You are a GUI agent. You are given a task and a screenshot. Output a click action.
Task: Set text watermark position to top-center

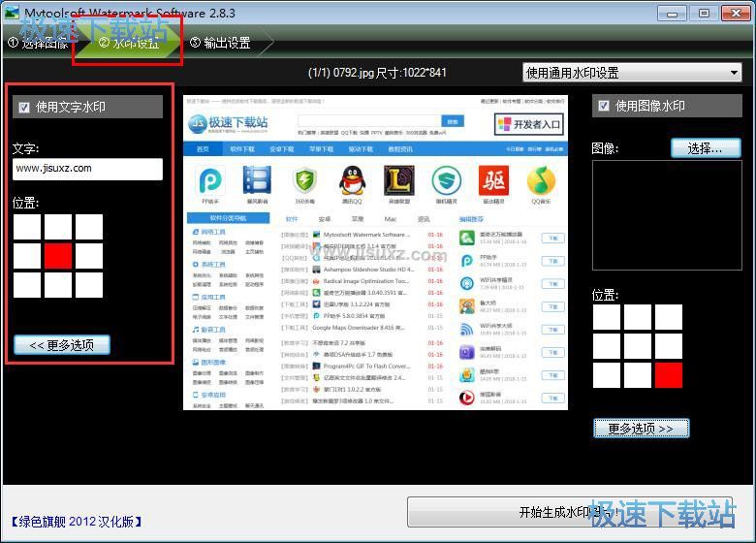[58, 227]
